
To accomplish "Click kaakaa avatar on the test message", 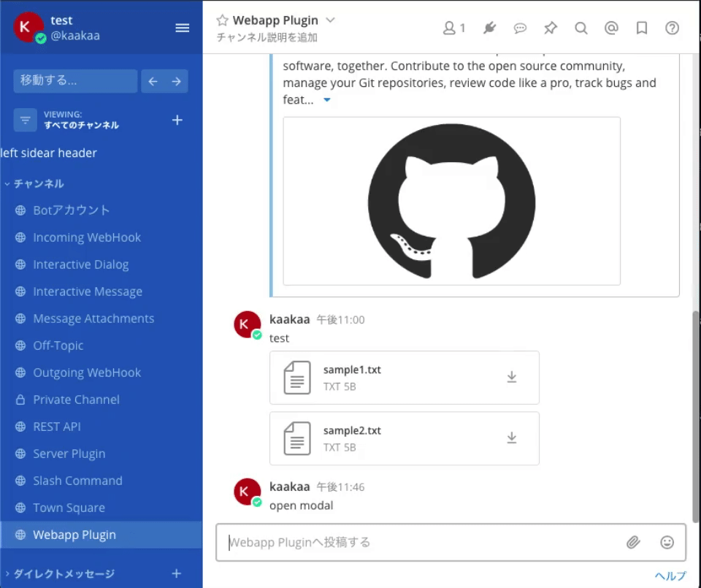I will 248,324.
